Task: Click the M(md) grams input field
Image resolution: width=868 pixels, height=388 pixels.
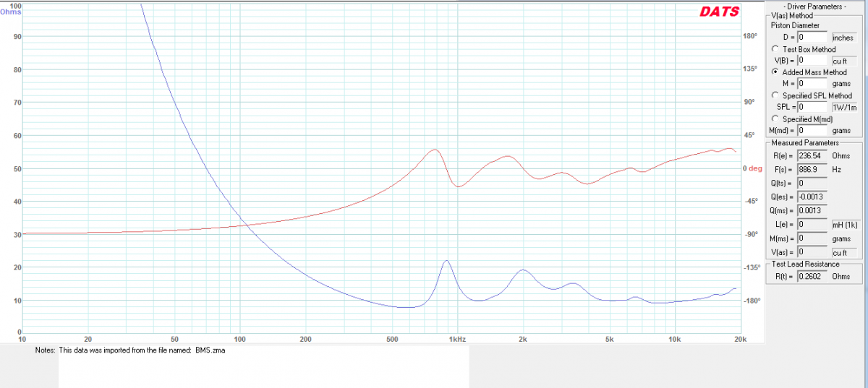Action: coord(812,130)
